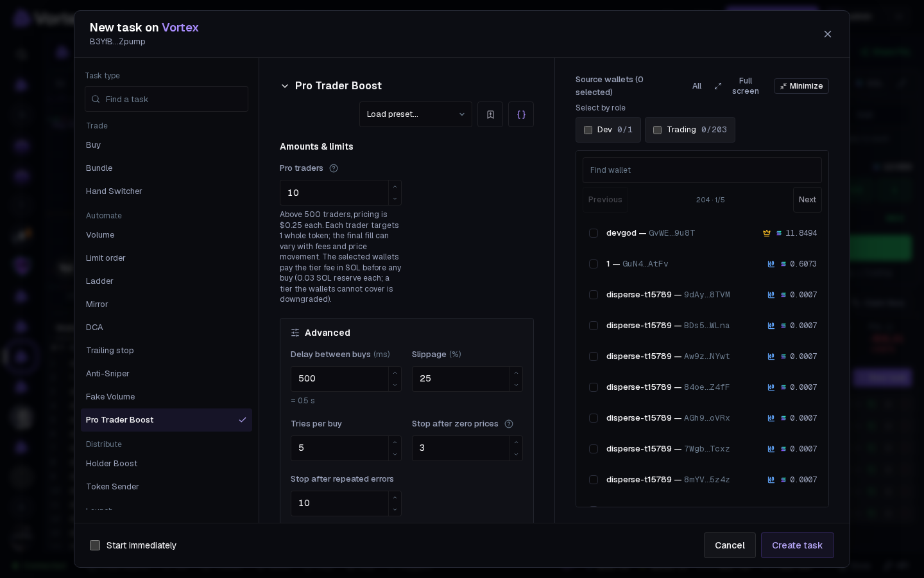
Task: Enable the Start immediately checkbox
Action: (95, 545)
